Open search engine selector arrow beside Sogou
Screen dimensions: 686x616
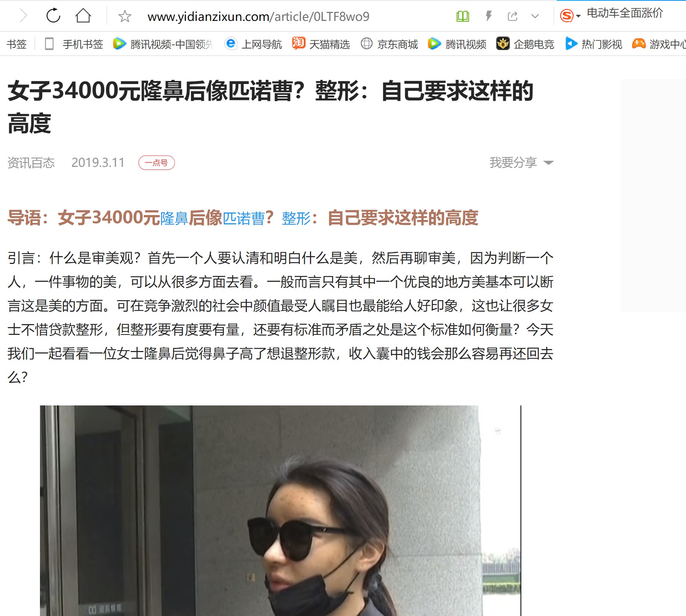[578, 16]
